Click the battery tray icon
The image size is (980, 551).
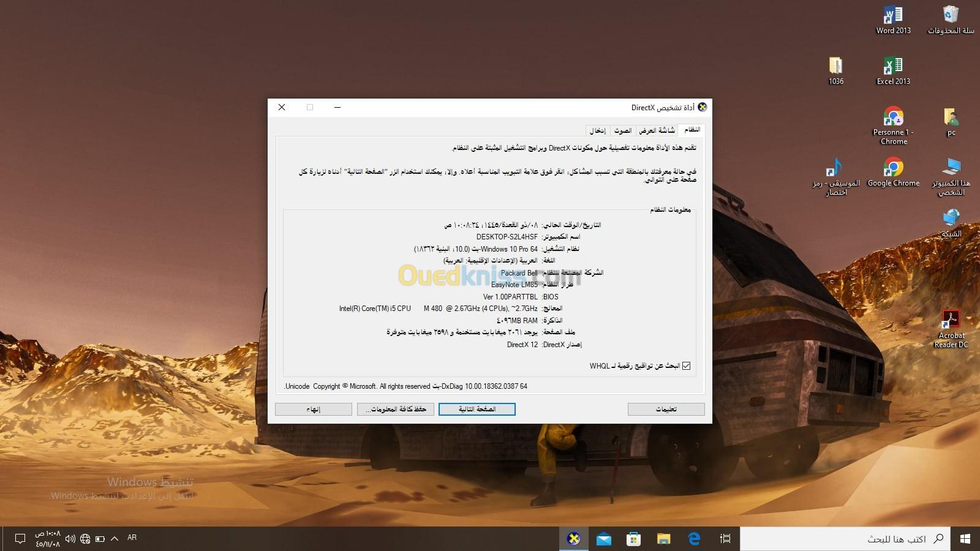100,539
